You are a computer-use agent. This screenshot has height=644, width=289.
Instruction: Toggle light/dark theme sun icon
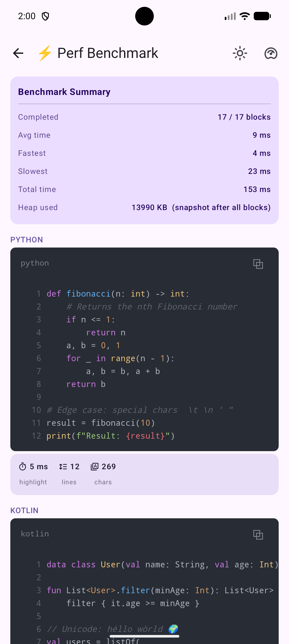[x=240, y=53]
